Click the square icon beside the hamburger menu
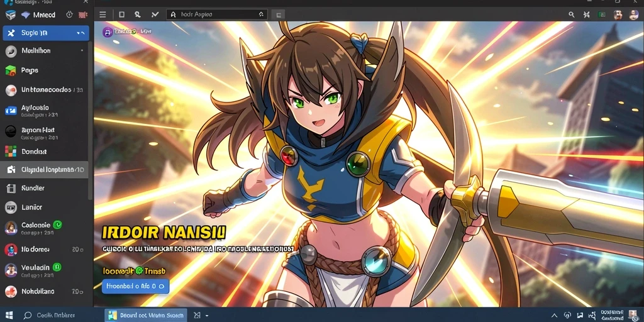Viewport: 644px width, 322px height. coord(121,15)
